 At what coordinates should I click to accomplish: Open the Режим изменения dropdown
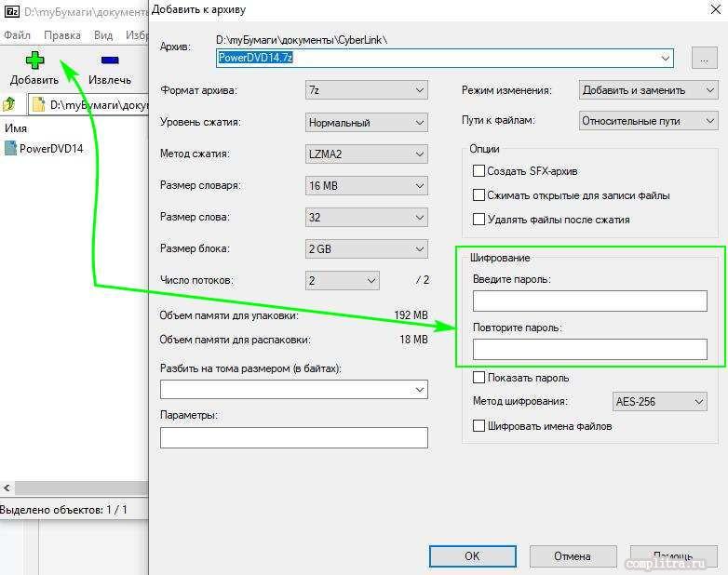(x=648, y=90)
